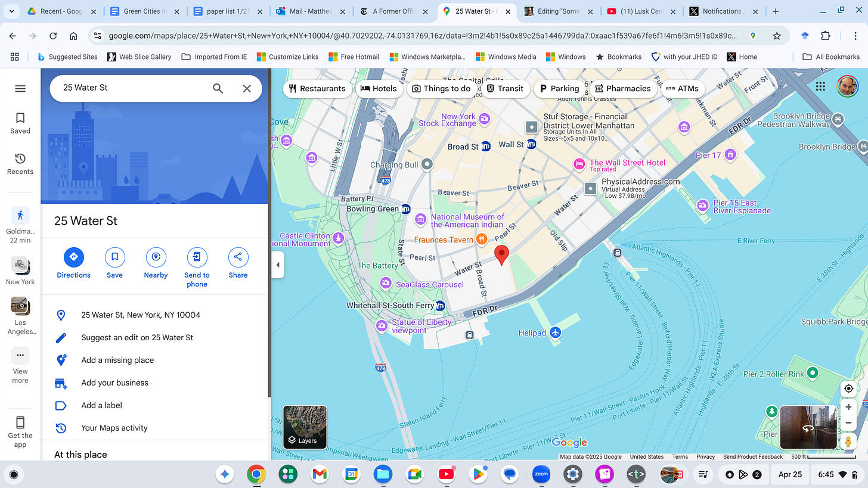
Task: Click the SeaGlass Carousel marker
Action: (386, 282)
